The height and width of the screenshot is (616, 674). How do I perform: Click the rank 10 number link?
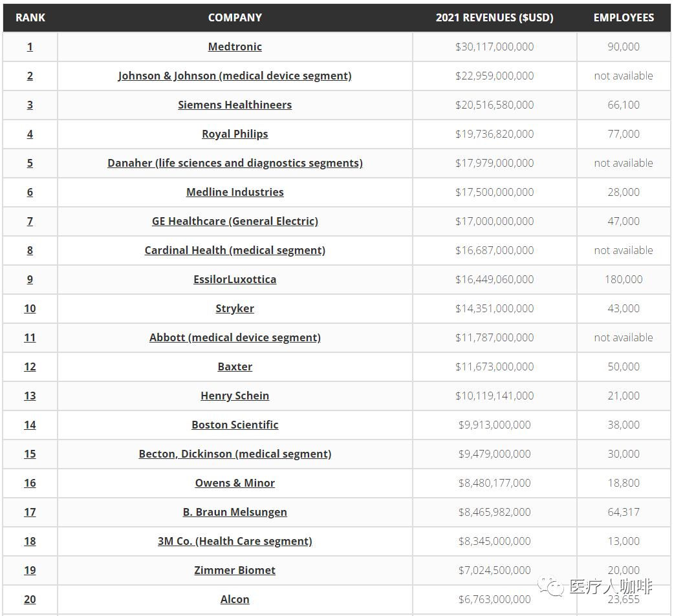[30, 308]
